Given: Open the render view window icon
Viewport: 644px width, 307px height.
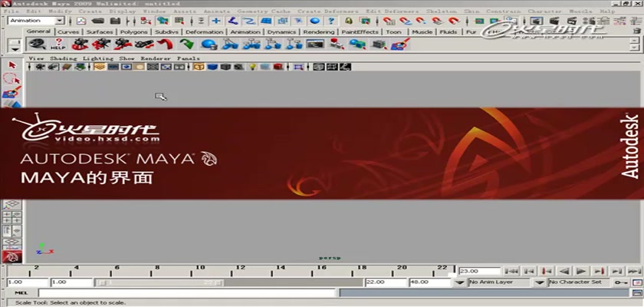Looking at the screenshot, I should tap(537, 21).
